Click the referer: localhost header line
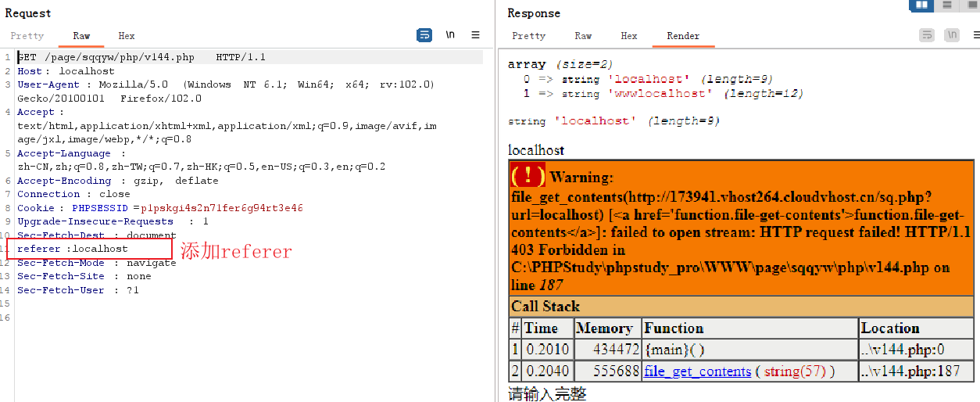The width and height of the screenshot is (980, 402). tap(73, 249)
